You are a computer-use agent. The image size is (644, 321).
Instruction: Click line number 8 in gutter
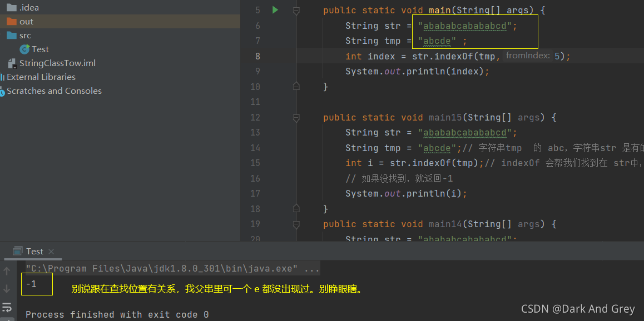tap(257, 56)
